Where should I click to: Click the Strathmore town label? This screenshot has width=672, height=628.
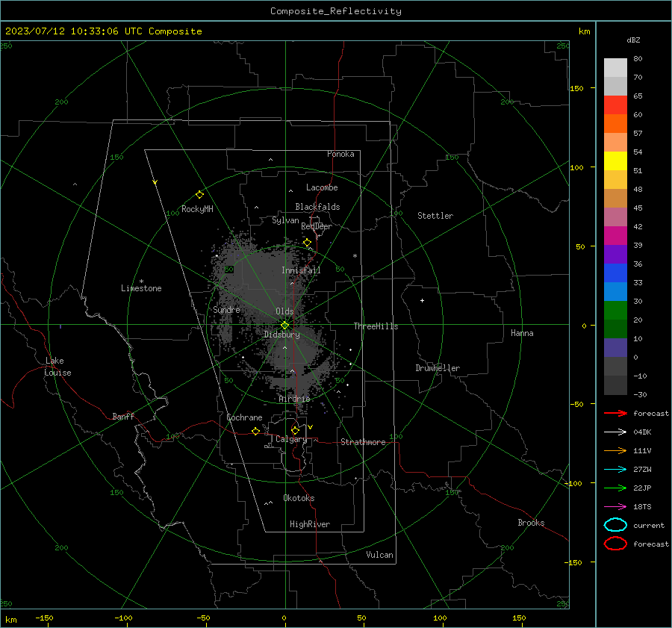tap(363, 442)
